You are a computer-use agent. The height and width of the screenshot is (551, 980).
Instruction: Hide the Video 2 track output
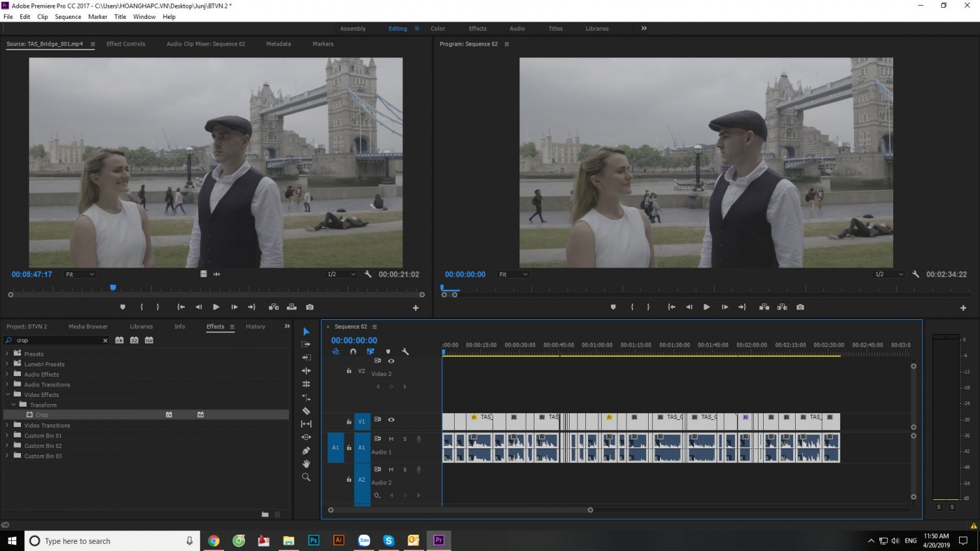pos(391,361)
